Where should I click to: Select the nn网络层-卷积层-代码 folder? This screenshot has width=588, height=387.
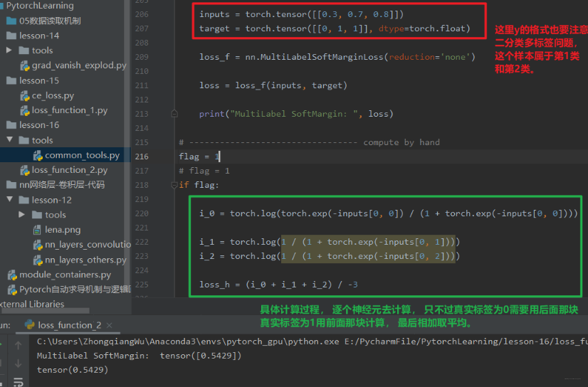(62, 185)
